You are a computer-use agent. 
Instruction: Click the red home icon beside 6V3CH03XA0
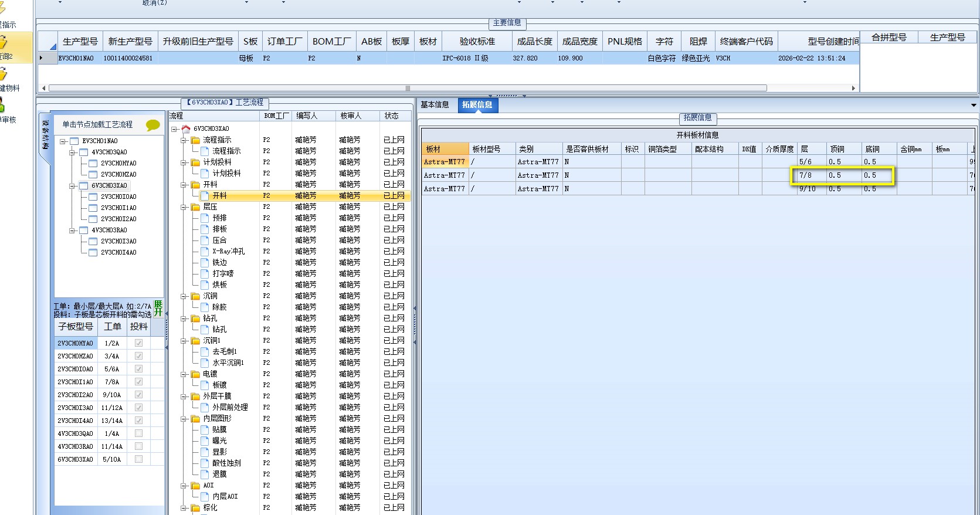[x=186, y=128]
